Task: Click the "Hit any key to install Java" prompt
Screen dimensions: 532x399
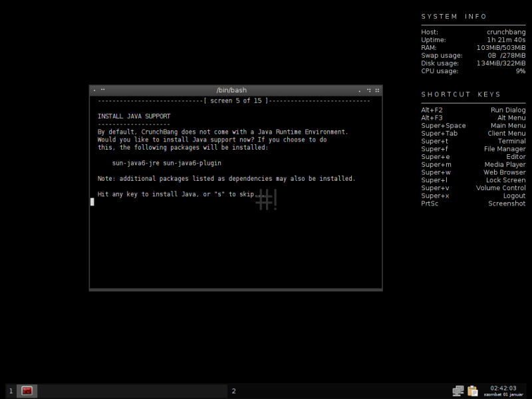Action: click(x=181, y=194)
